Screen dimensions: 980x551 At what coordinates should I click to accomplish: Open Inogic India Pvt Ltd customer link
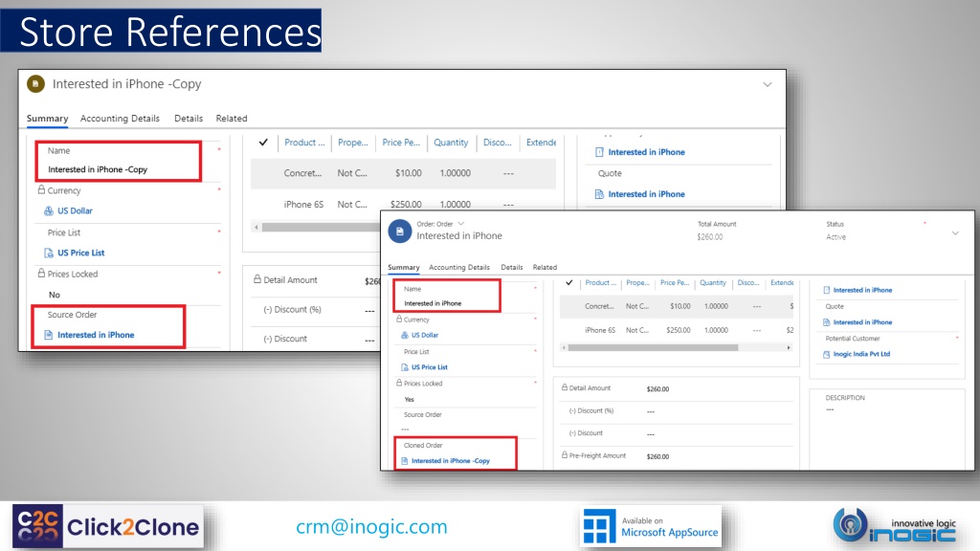tap(861, 354)
